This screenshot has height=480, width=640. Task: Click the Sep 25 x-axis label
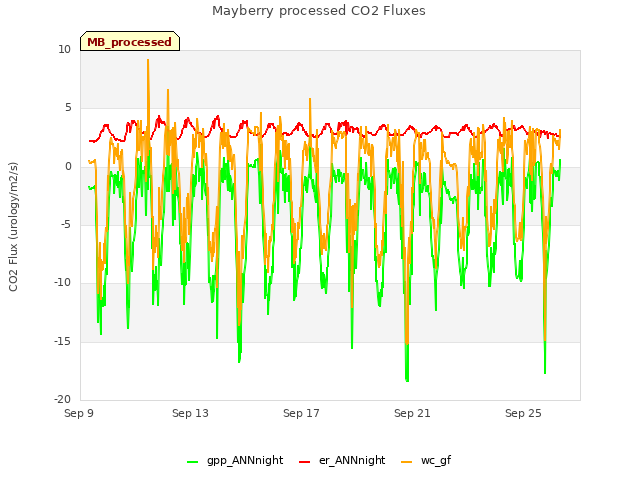click(523, 413)
